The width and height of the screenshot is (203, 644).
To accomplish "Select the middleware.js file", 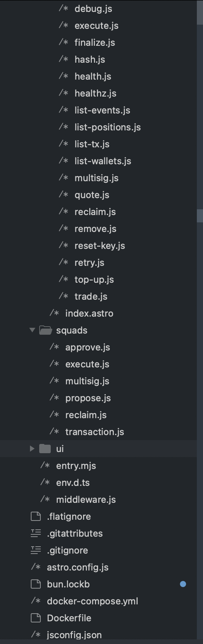I will tap(86, 499).
